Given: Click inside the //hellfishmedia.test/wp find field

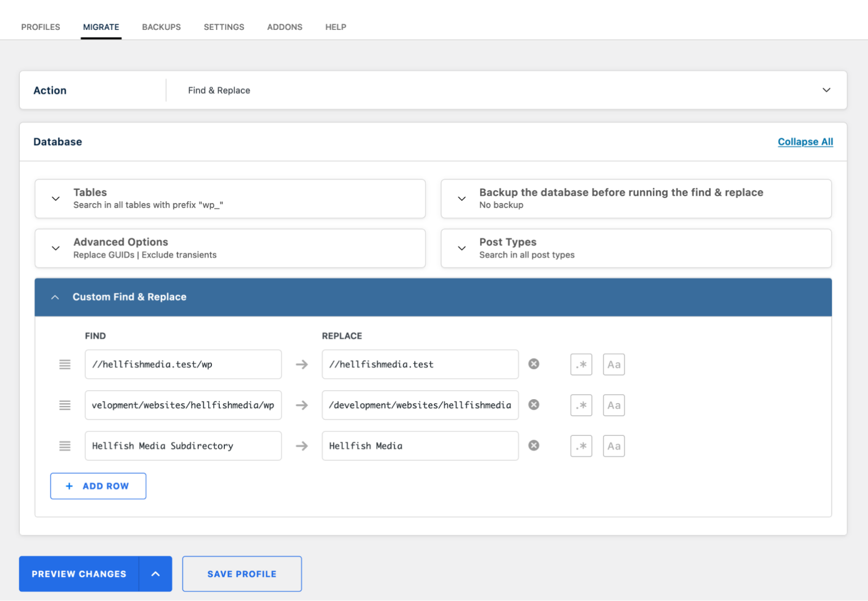Looking at the screenshot, I should [183, 364].
